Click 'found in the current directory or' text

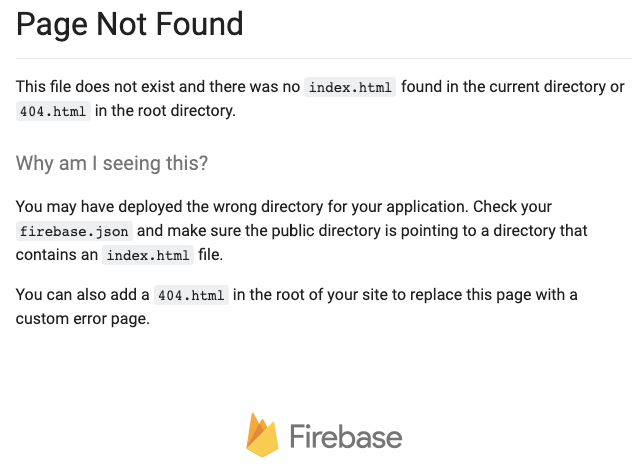pos(512,87)
